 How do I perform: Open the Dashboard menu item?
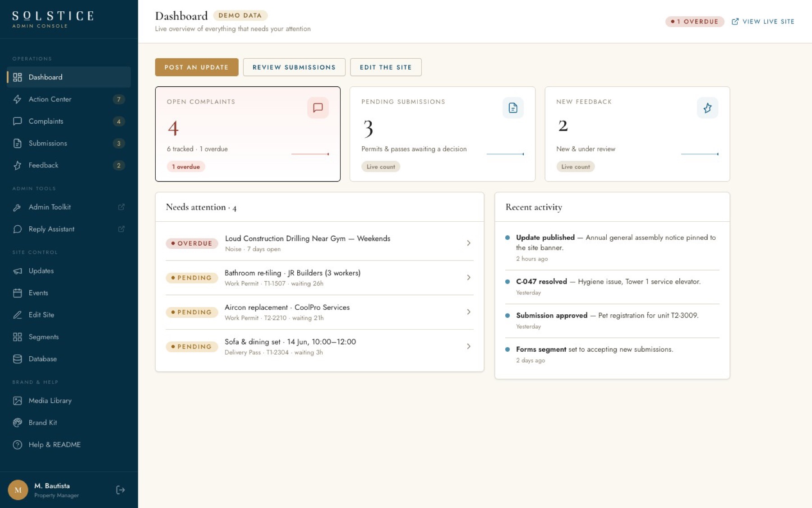pyautogui.click(x=69, y=77)
